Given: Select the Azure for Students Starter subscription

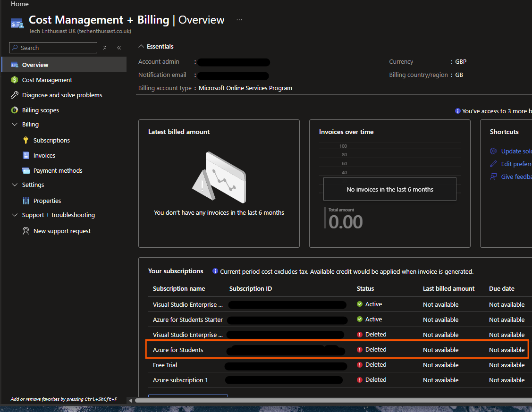Looking at the screenshot, I should [187, 320].
